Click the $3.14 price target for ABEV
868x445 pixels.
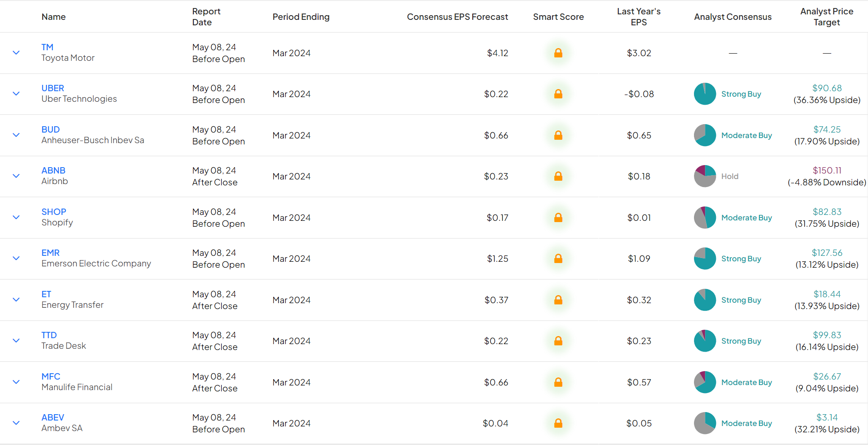tap(827, 418)
